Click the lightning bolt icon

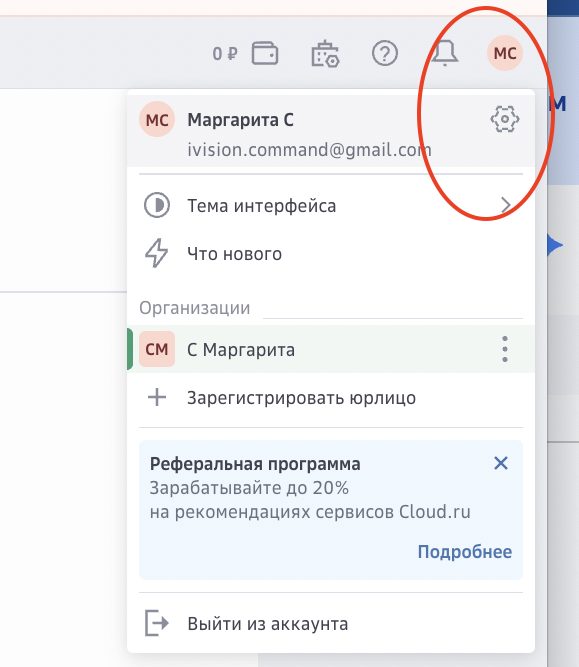pos(157,253)
